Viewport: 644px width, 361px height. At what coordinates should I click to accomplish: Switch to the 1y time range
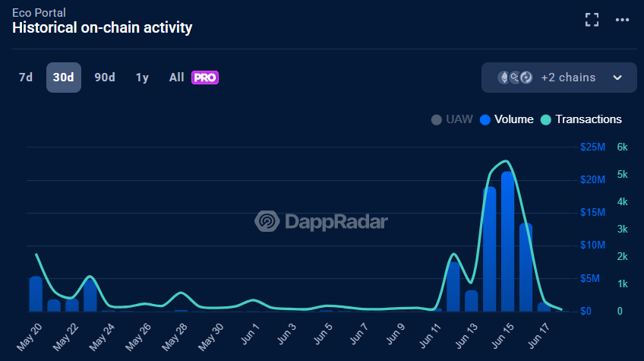142,78
